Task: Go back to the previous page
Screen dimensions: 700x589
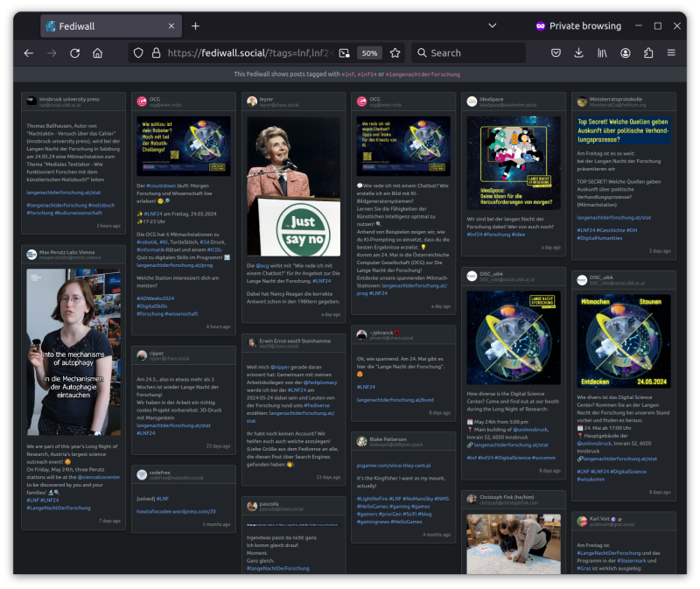Action: pyautogui.click(x=29, y=53)
